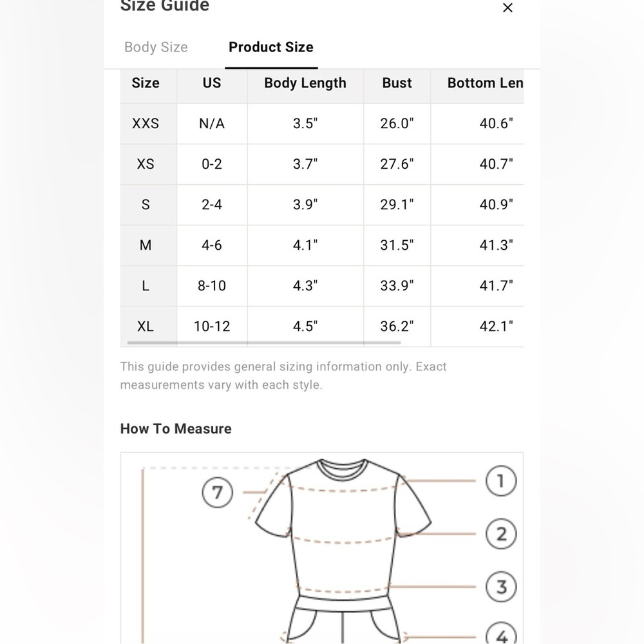The width and height of the screenshot is (644, 644).
Task: Click the 36.2" bust value for XL
Action: 397,326
